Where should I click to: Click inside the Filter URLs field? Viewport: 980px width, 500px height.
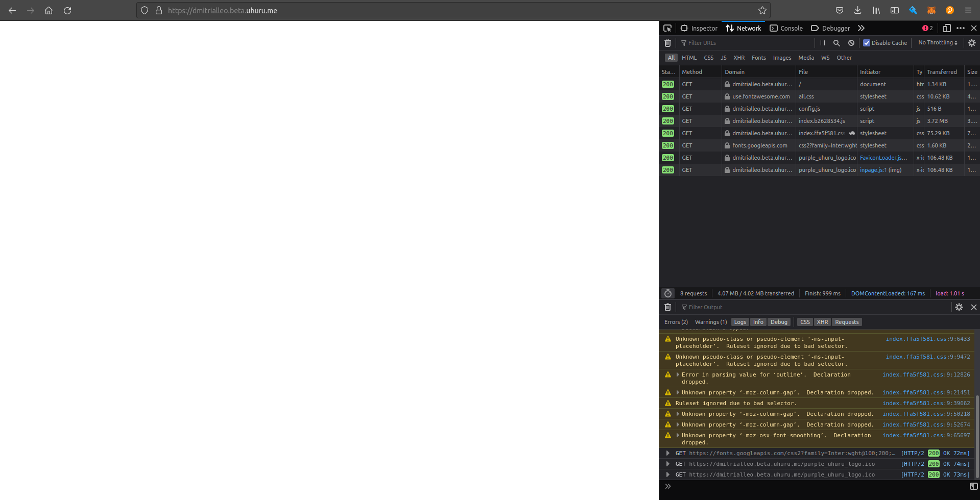tap(725, 43)
